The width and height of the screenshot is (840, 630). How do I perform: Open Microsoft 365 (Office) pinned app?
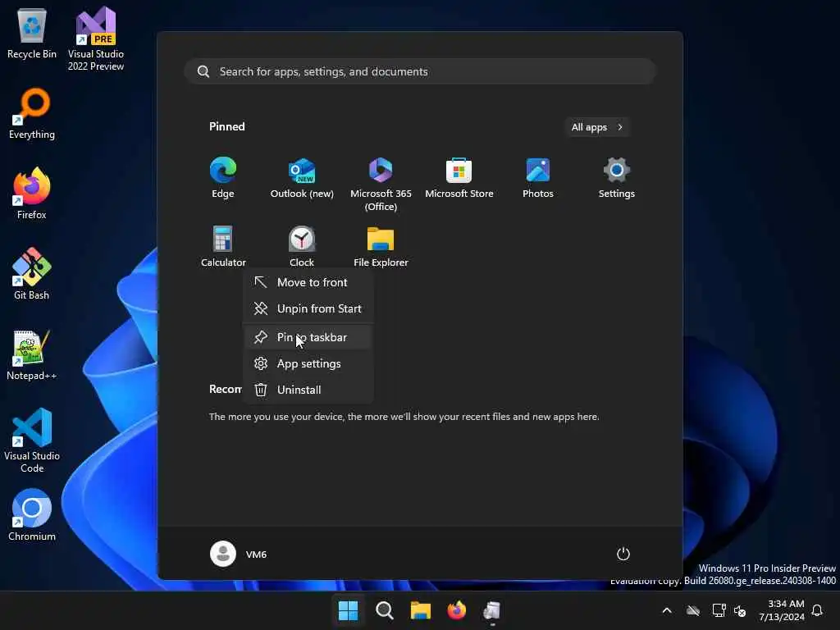(x=381, y=185)
